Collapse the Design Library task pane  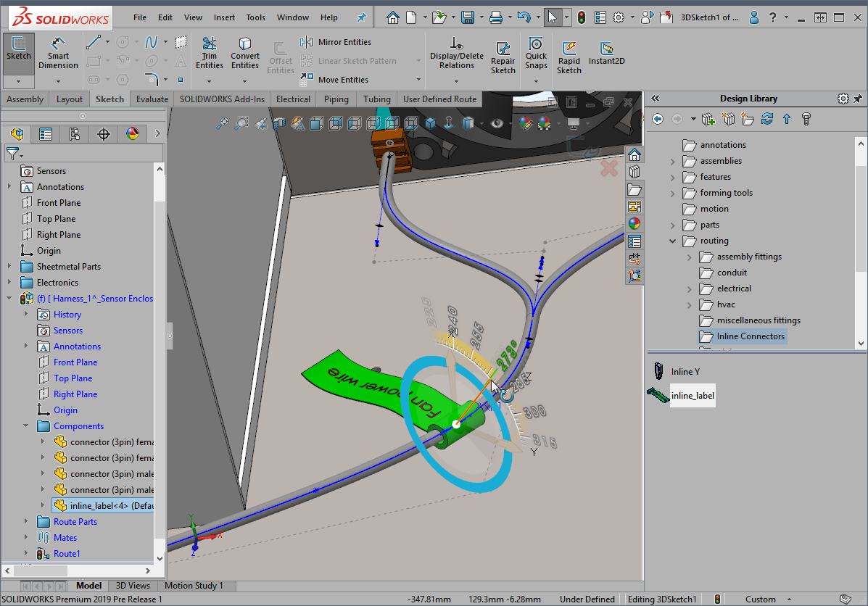(656, 99)
